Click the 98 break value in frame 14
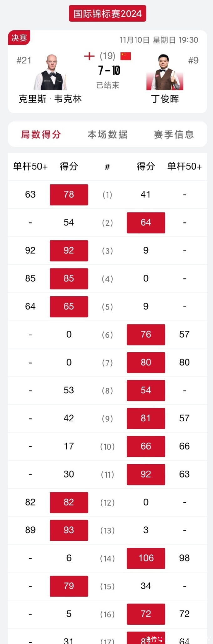Screen dimensions: 213x644 coord(184,558)
